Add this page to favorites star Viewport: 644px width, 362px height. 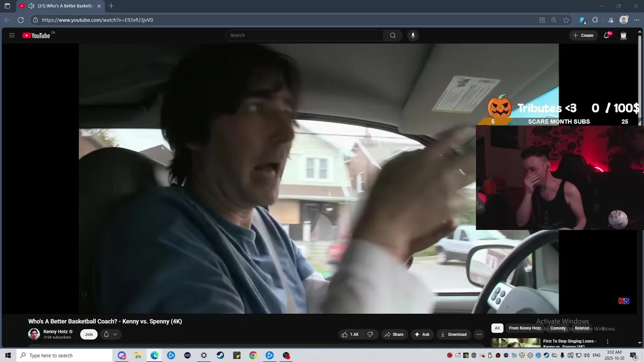(566, 20)
